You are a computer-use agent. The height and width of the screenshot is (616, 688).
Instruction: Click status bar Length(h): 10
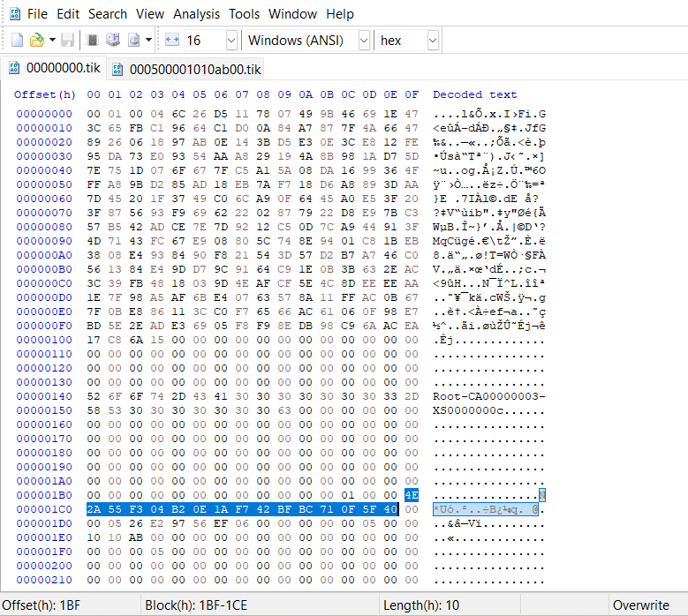(x=421, y=605)
